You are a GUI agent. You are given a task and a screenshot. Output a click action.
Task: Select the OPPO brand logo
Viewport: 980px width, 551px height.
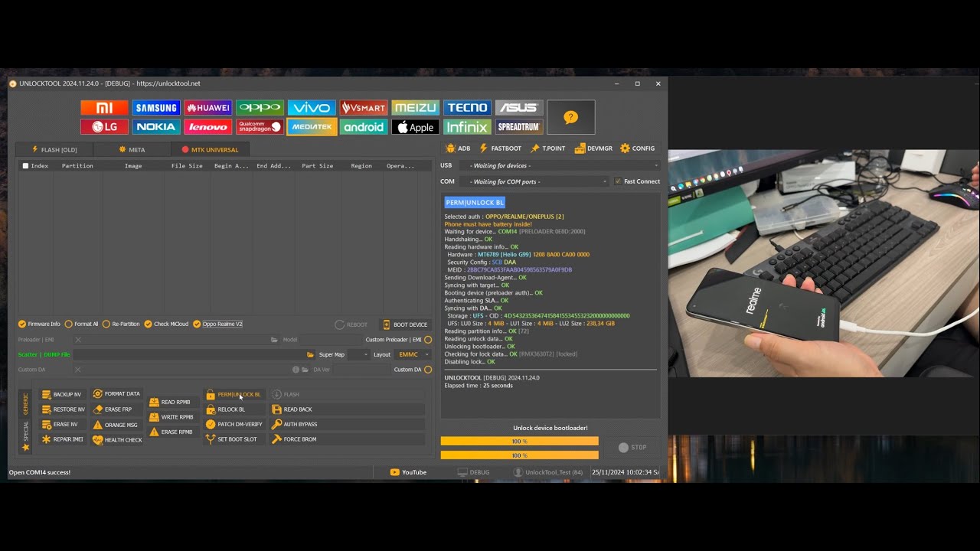[x=260, y=108]
